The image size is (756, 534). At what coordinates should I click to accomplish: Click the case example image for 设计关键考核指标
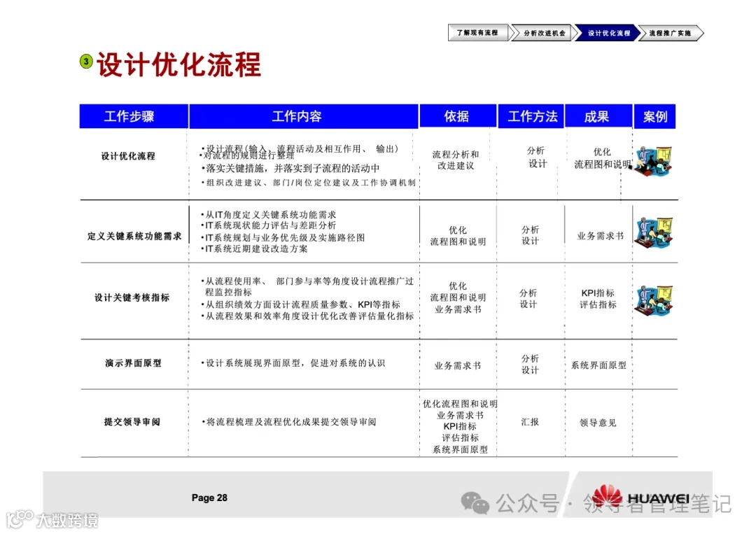tap(653, 301)
